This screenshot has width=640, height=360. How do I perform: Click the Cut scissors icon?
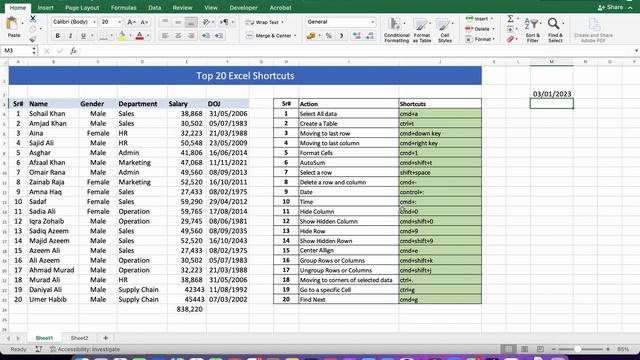click(33, 19)
